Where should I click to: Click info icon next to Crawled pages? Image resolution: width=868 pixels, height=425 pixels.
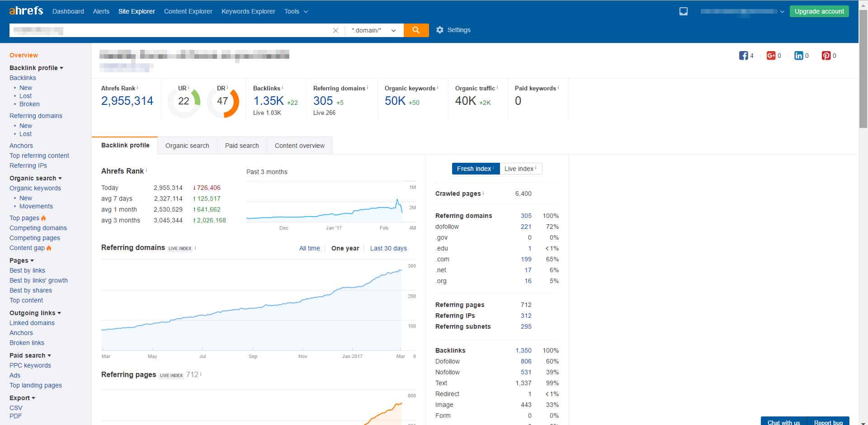(483, 193)
